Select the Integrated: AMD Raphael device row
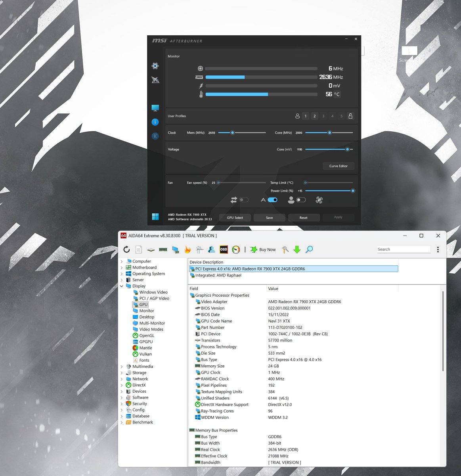Screen dimensions: 461x476 pos(294,275)
